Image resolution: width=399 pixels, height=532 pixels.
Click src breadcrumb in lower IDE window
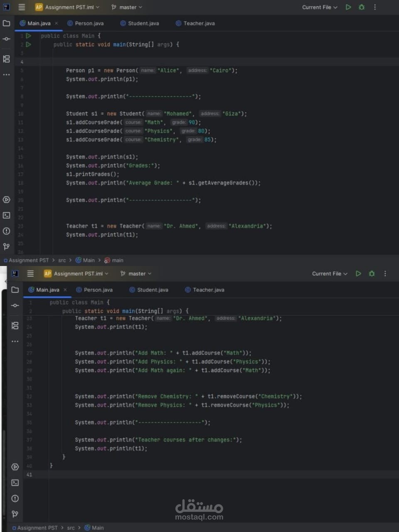pyautogui.click(x=71, y=528)
